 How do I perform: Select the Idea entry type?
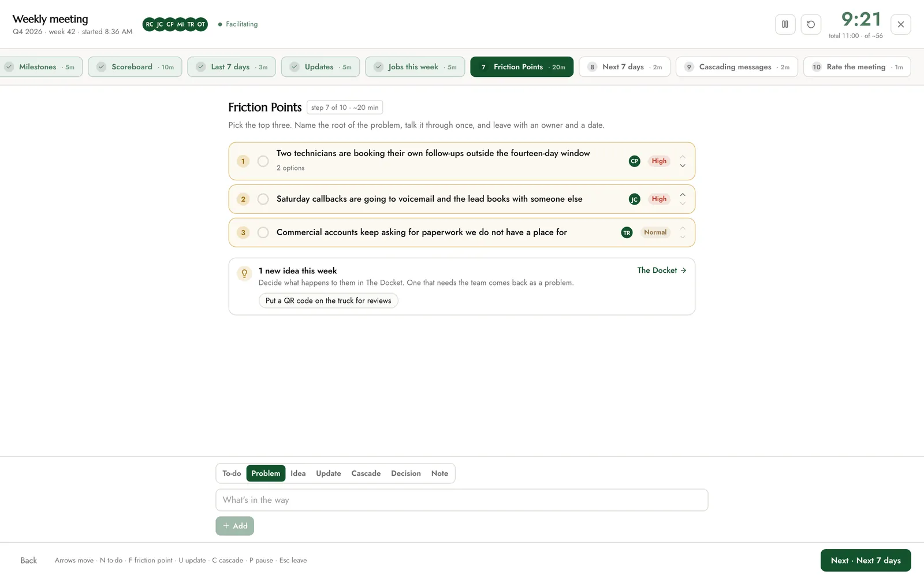coord(298,473)
